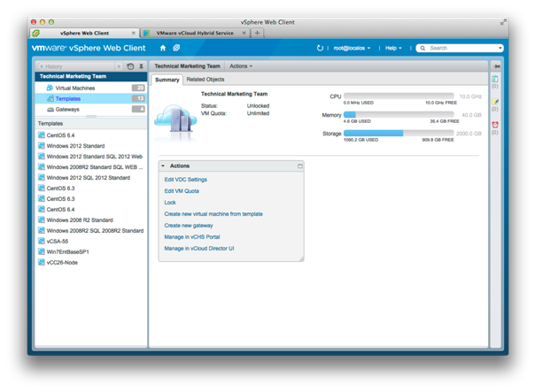Viewport: 535px width, 392px height.
Task: Select Templates in the navigator
Action: [x=90, y=98]
